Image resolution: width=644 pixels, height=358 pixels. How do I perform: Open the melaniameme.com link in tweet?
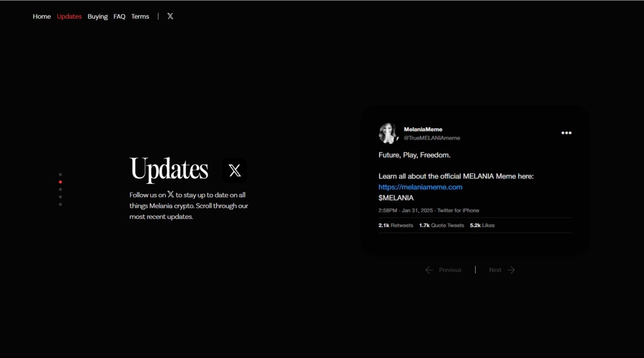tap(420, 187)
